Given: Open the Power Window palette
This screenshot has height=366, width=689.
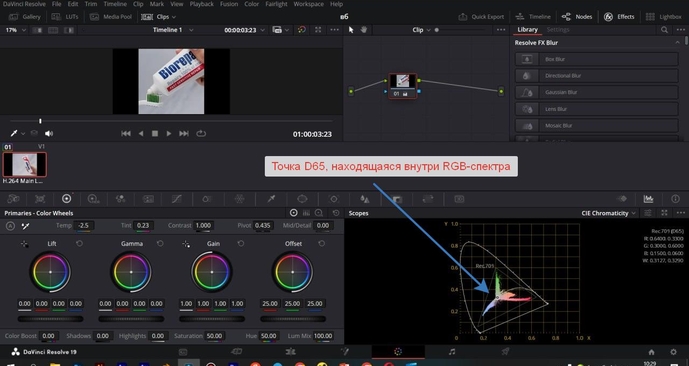Looking at the screenshot, I should (x=302, y=199).
